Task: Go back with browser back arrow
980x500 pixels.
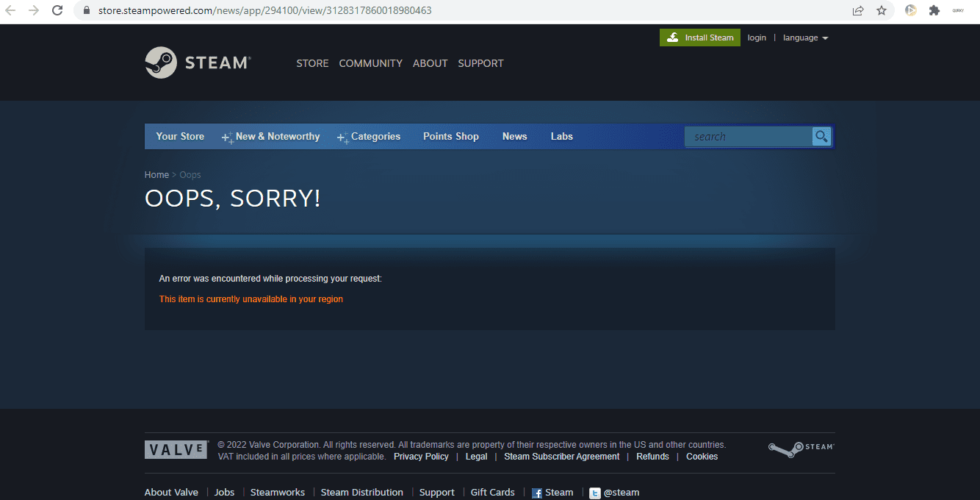Action: pos(10,10)
